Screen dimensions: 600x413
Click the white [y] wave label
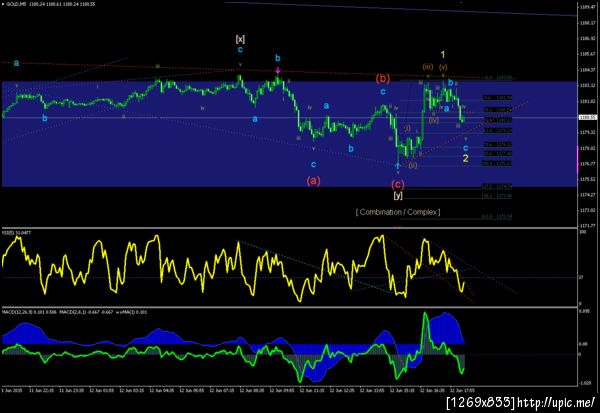(398, 195)
